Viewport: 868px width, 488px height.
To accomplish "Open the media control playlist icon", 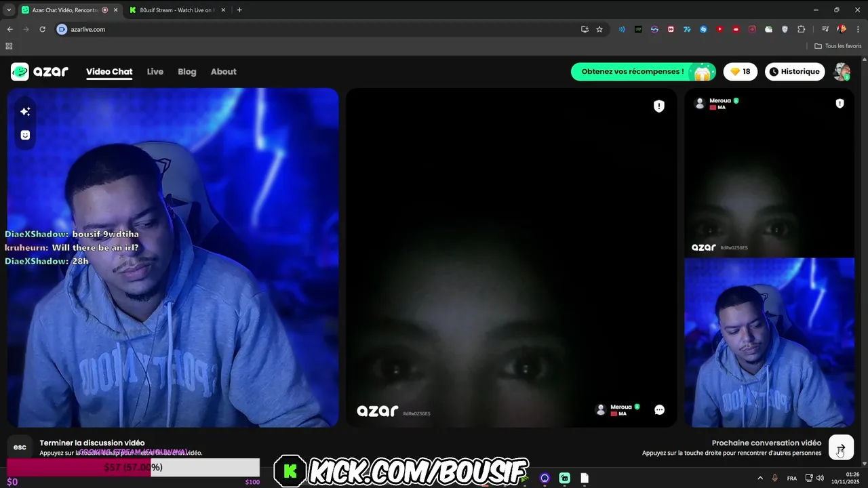I will (x=825, y=29).
